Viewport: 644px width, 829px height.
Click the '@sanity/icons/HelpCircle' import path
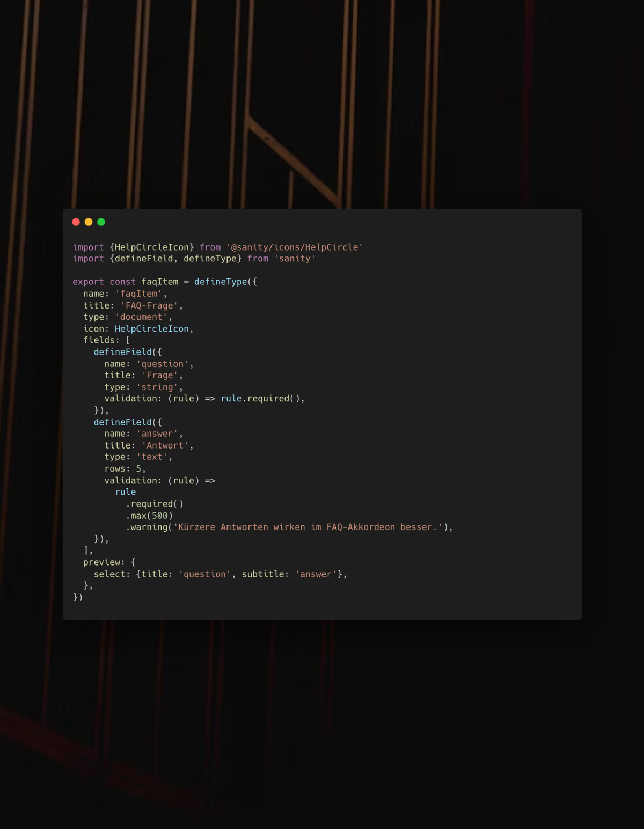pyautogui.click(x=295, y=247)
